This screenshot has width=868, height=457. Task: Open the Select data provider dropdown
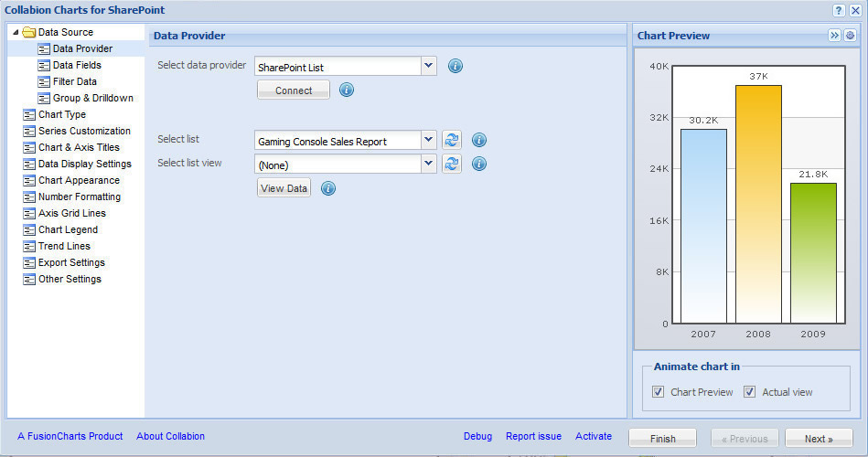[x=428, y=66]
